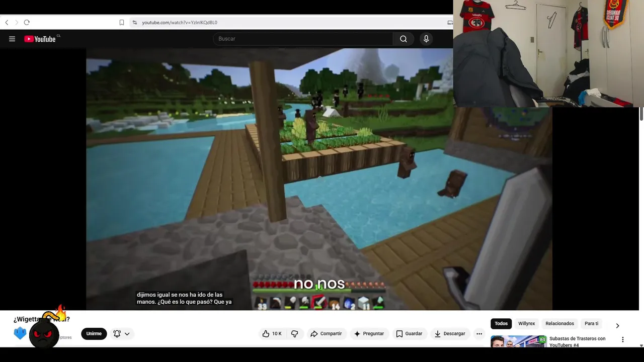Bookmark this page icon in address bar
Image resolution: width=644 pixels, height=362 pixels.
tap(122, 23)
